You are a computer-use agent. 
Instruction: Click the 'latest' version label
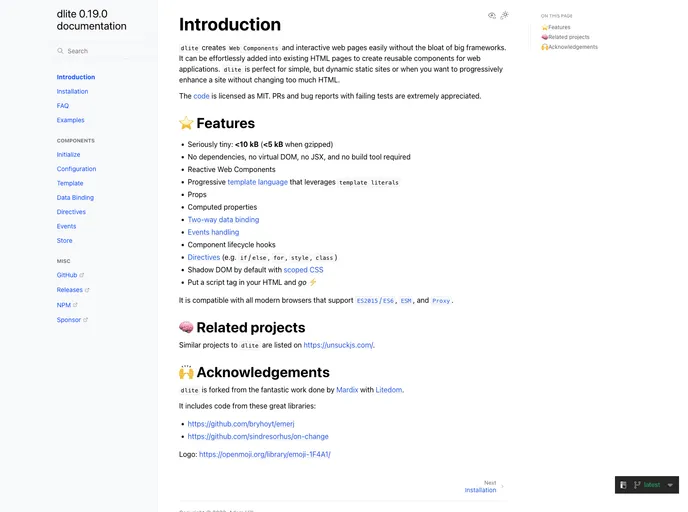pos(652,485)
